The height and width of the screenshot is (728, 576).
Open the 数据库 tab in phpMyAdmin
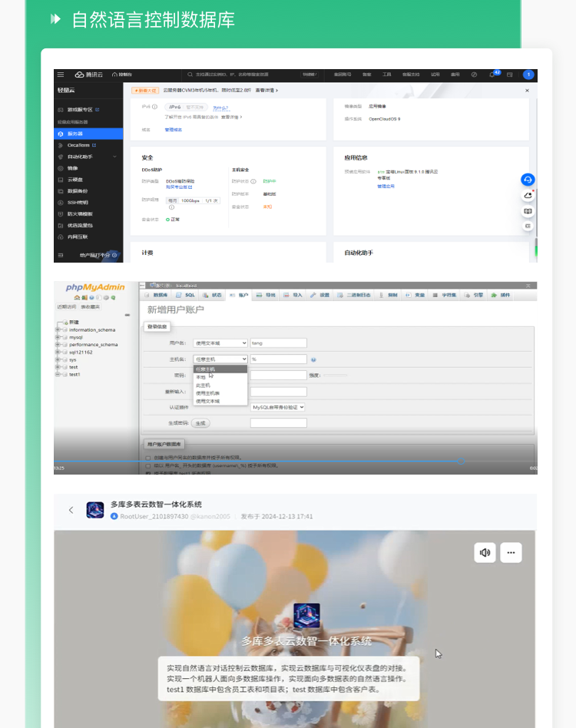point(157,296)
